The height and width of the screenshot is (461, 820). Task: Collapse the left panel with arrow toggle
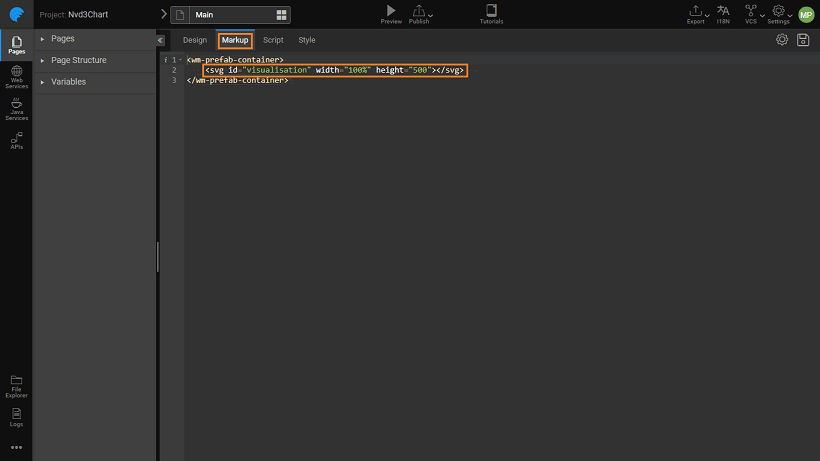(160, 40)
